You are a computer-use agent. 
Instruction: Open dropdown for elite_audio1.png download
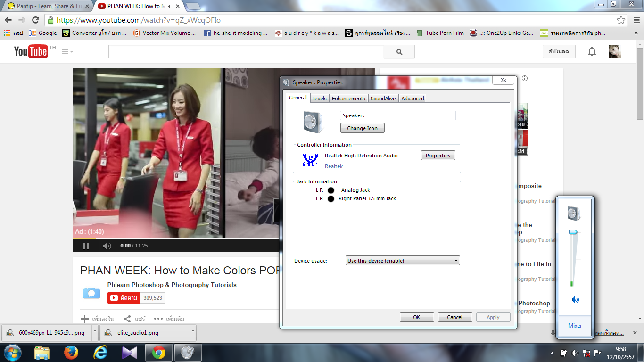pyautogui.click(x=193, y=332)
